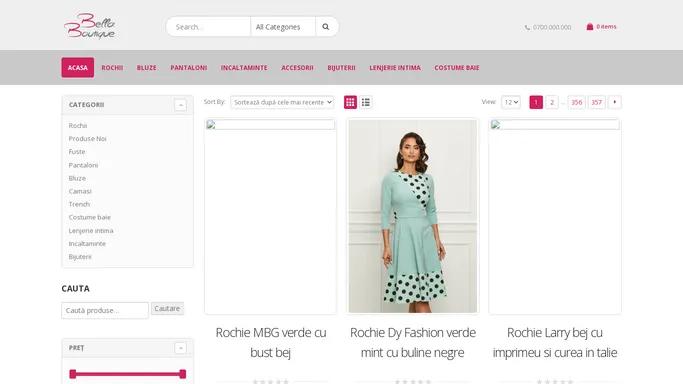The image size is (683, 384).
Task: Open the Rochii menu item
Action: coord(112,67)
